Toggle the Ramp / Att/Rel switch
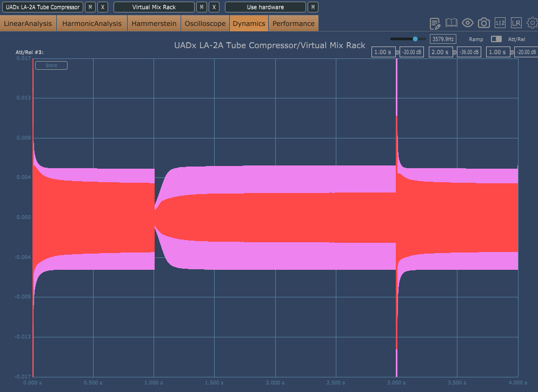Image resolution: width=538 pixels, height=392 pixels. (496, 39)
